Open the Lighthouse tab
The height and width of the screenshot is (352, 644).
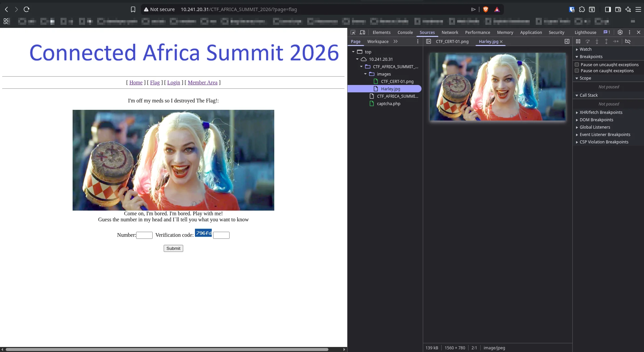[x=585, y=32]
